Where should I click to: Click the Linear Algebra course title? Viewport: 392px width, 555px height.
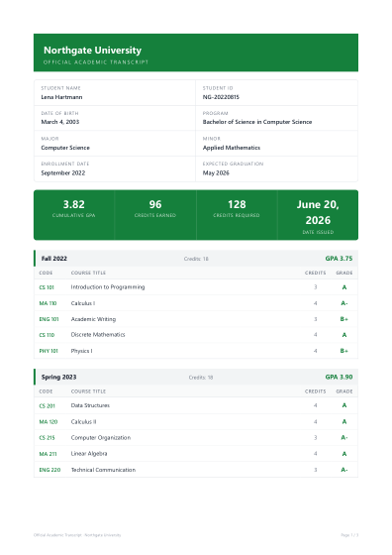(89, 454)
